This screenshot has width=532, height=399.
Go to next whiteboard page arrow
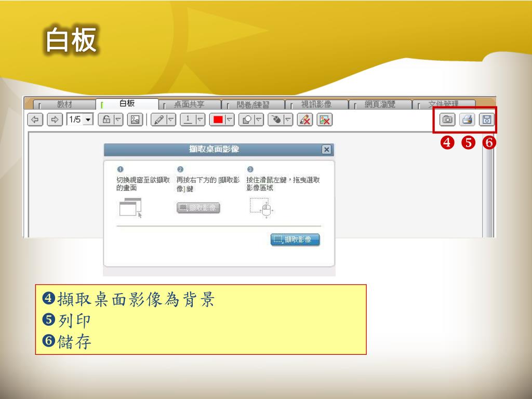(55, 120)
